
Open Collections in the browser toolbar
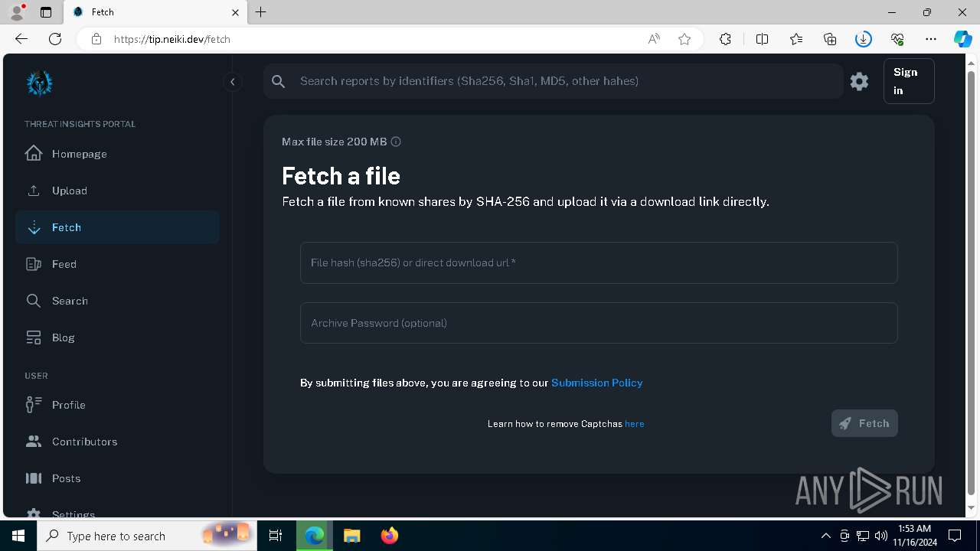click(830, 39)
